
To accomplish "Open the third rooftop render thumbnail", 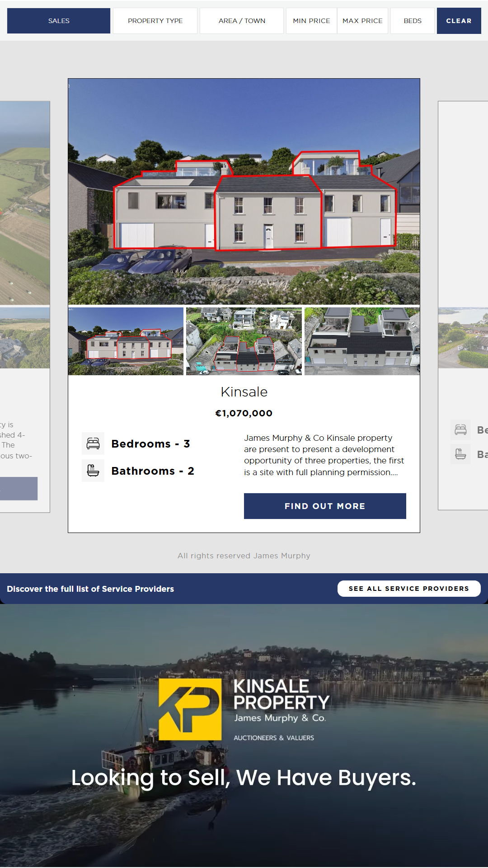I will (x=362, y=341).
